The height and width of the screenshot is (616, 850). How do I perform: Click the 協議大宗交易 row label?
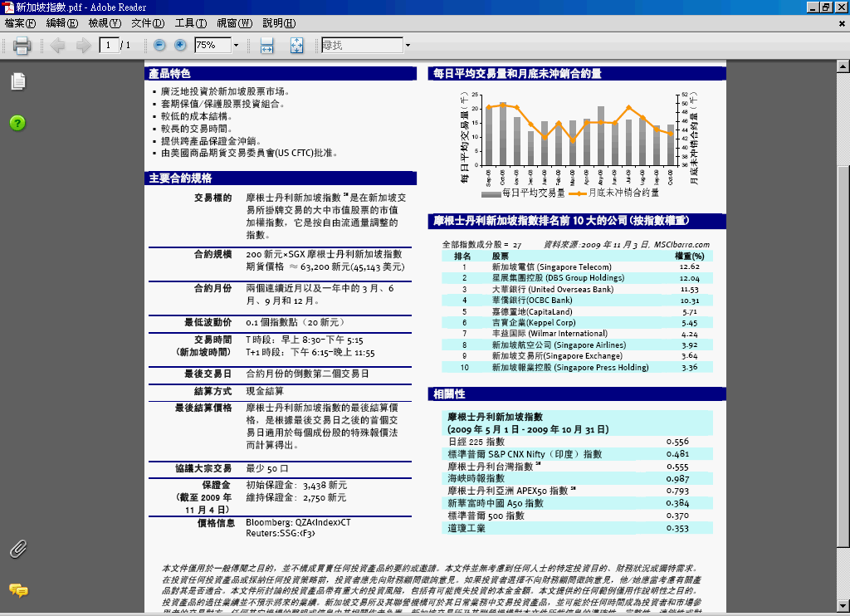pos(203,468)
